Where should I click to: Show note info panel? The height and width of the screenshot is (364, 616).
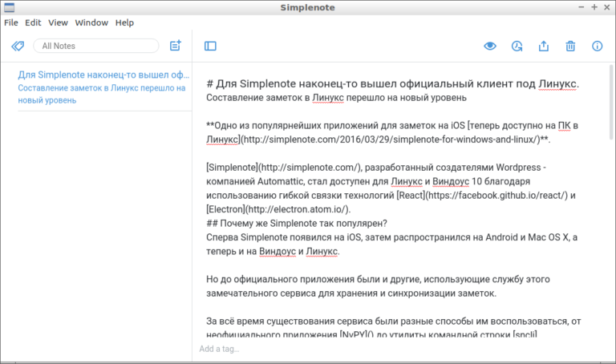coord(597,46)
